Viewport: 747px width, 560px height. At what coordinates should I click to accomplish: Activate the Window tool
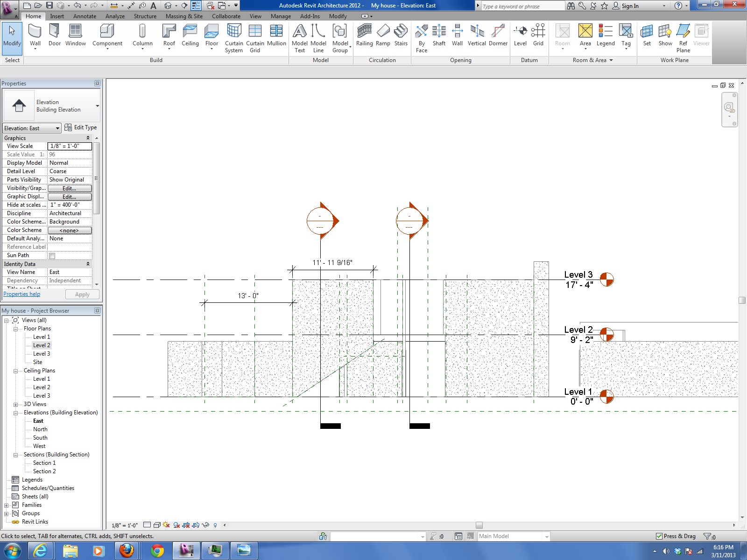coord(76,36)
